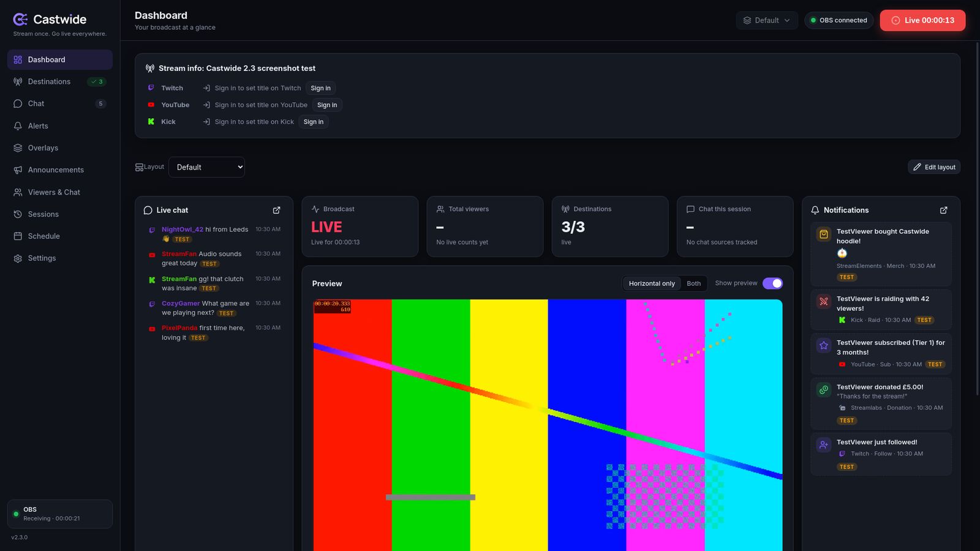Open Schedule in the sidebar

pyautogui.click(x=60, y=236)
